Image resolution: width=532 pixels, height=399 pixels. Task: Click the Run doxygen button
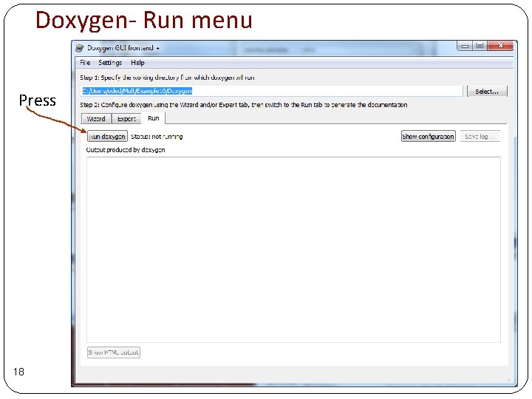click(x=108, y=137)
